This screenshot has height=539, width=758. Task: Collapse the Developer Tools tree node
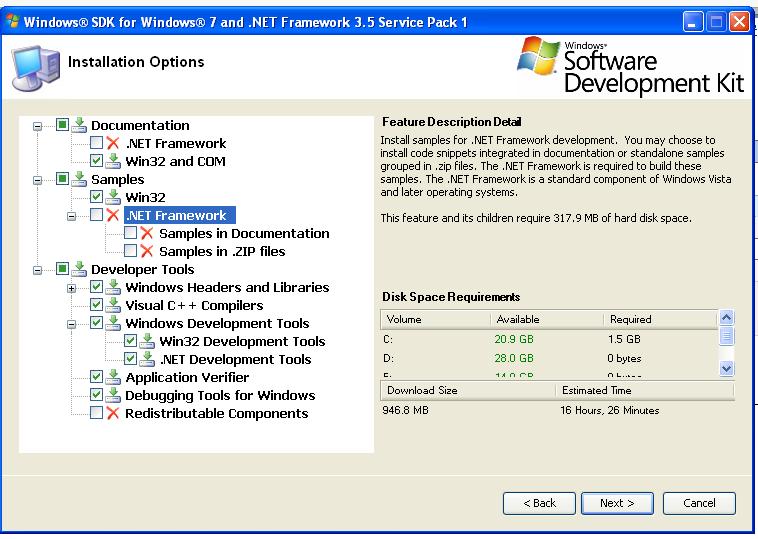(x=37, y=270)
